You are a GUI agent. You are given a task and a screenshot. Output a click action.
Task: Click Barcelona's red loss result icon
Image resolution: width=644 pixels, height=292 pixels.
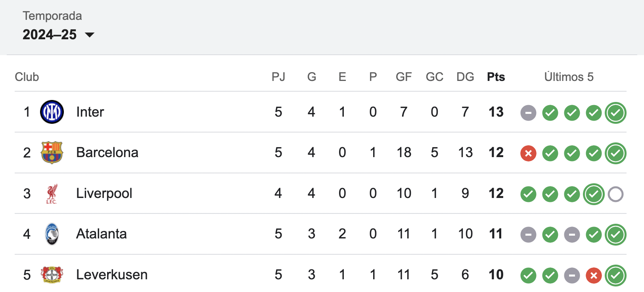coord(528,154)
